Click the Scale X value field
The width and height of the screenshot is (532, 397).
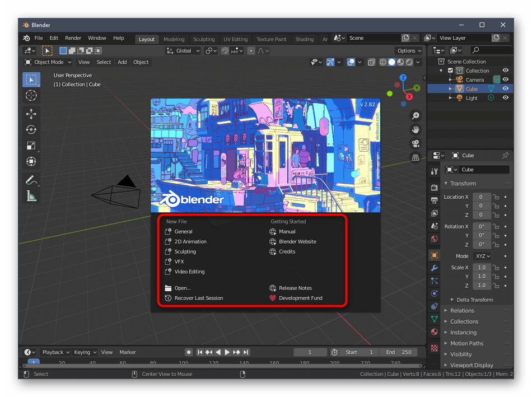pos(482,268)
